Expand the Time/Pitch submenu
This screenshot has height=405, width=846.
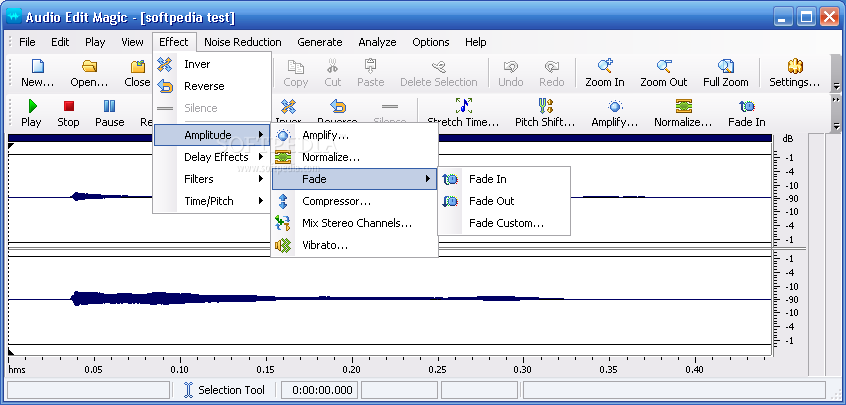212,201
